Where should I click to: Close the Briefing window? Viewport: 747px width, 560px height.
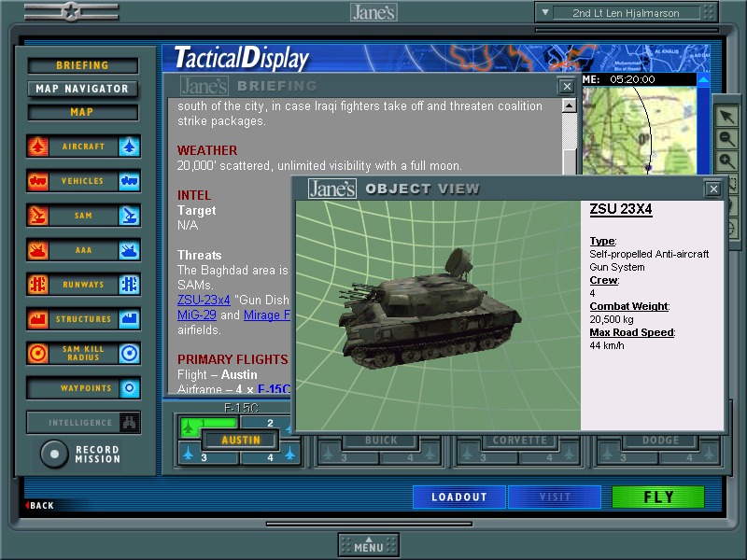(x=567, y=86)
